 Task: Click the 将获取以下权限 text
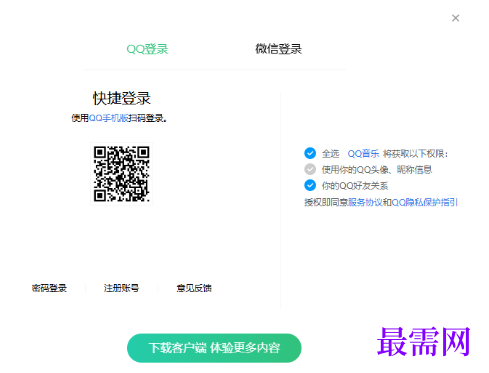coord(416,154)
